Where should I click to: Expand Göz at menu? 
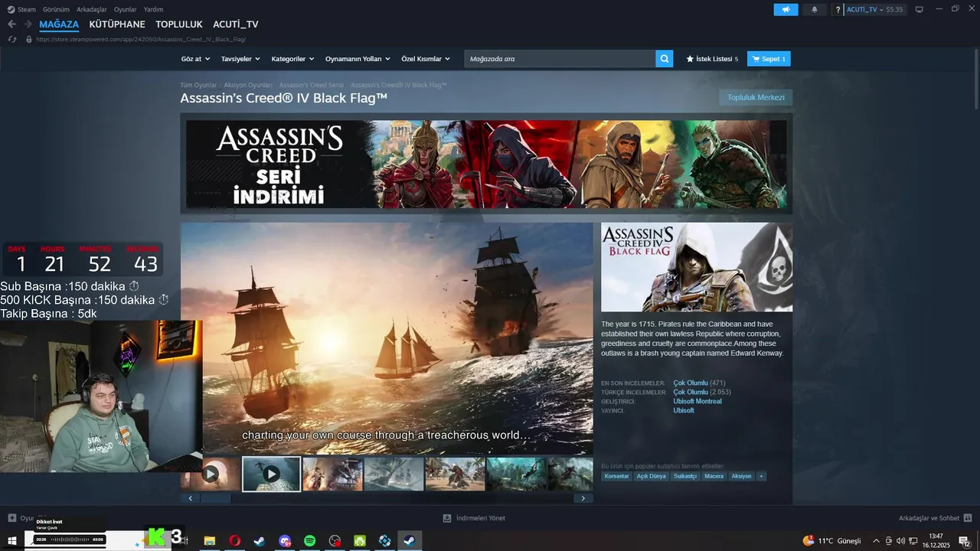[195, 59]
